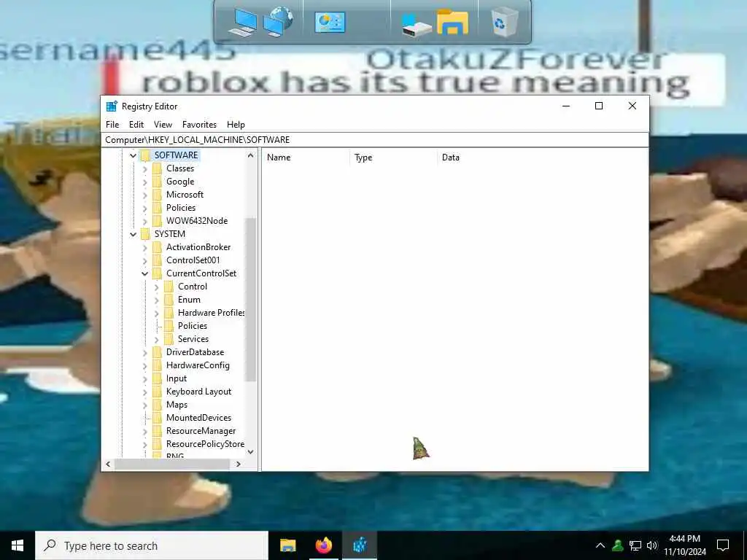Click the clock showing 4:44 PM

[684, 539]
